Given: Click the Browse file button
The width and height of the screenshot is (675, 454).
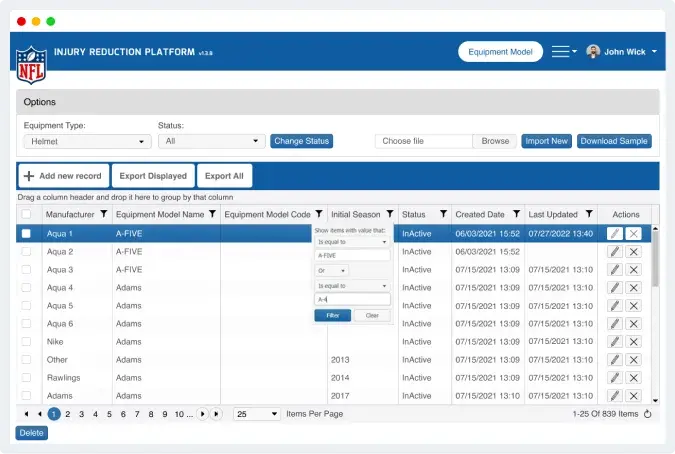Looking at the screenshot, I should point(495,141).
